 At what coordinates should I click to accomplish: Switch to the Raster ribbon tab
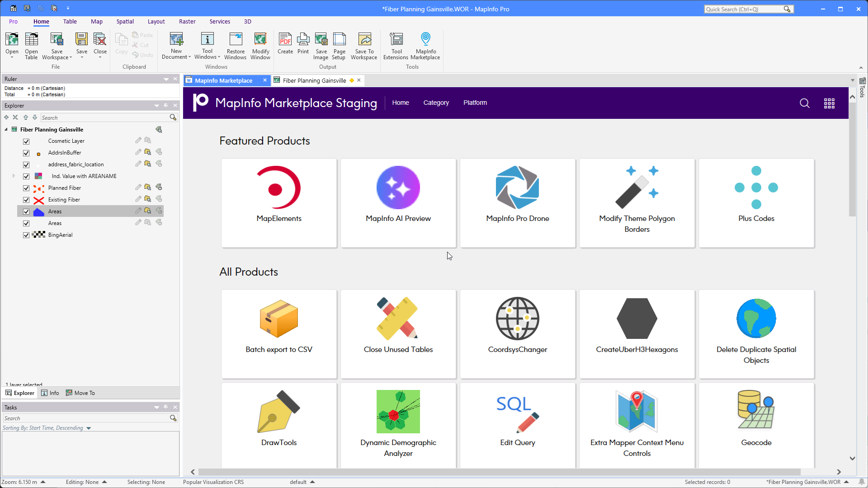[187, 22]
